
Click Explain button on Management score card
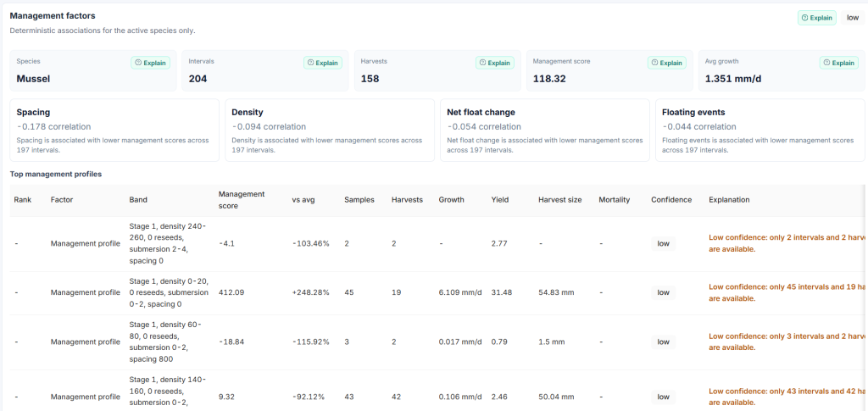(x=667, y=63)
